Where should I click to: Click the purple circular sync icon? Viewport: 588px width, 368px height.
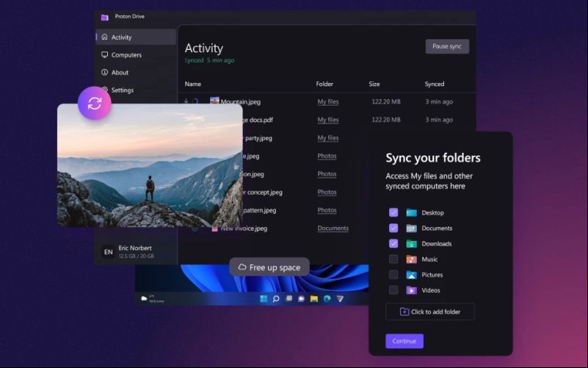click(95, 103)
